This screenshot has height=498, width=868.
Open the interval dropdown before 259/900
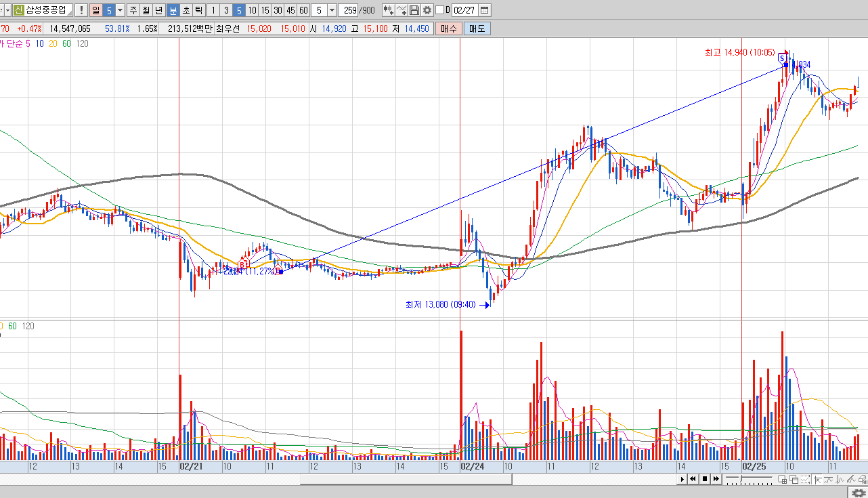tap(332, 10)
